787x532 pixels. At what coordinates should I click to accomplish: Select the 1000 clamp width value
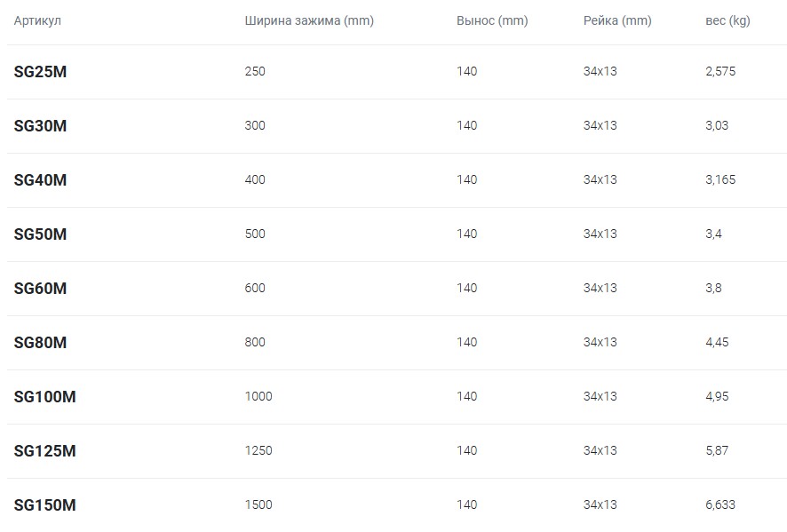tap(258, 396)
